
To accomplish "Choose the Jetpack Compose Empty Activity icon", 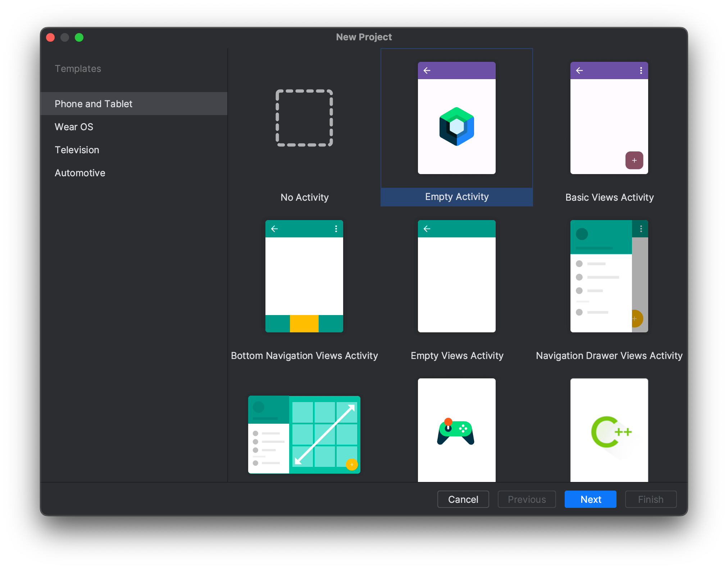I will pyautogui.click(x=456, y=127).
